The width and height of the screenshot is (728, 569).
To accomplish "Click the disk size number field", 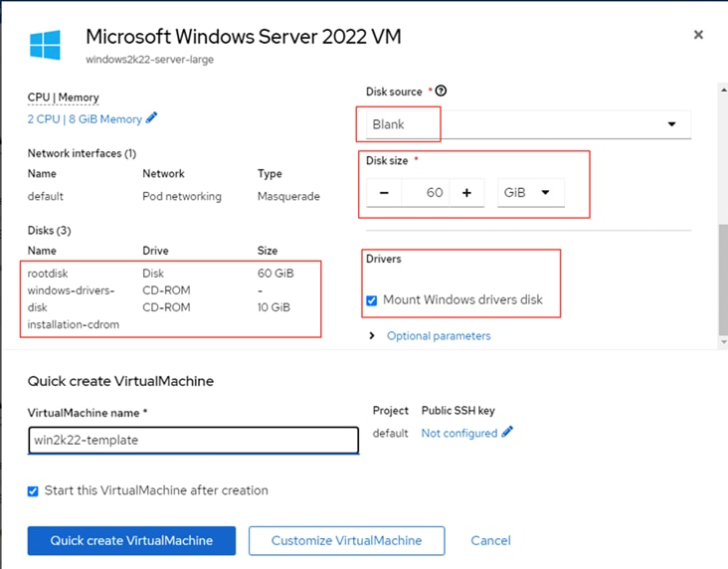I will point(426,192).
